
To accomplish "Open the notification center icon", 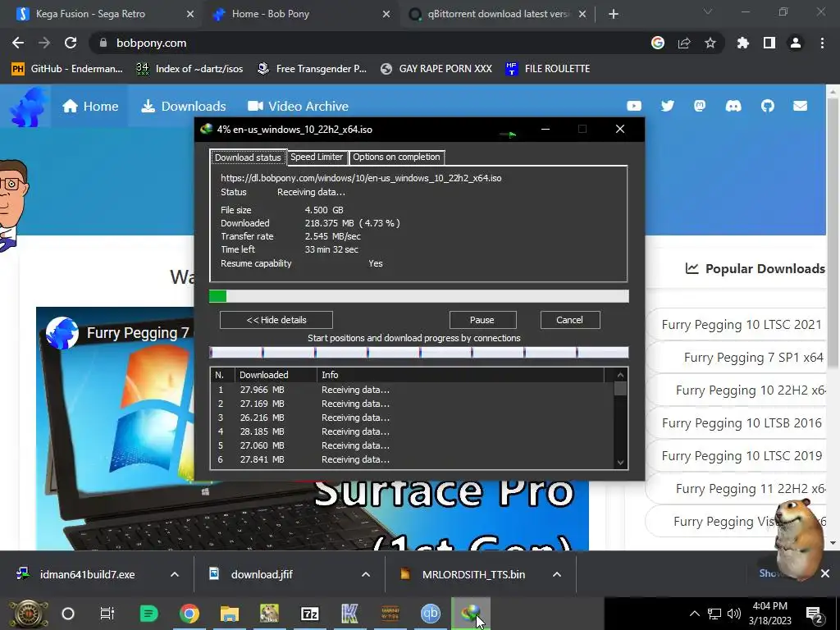I will [814, 614].
